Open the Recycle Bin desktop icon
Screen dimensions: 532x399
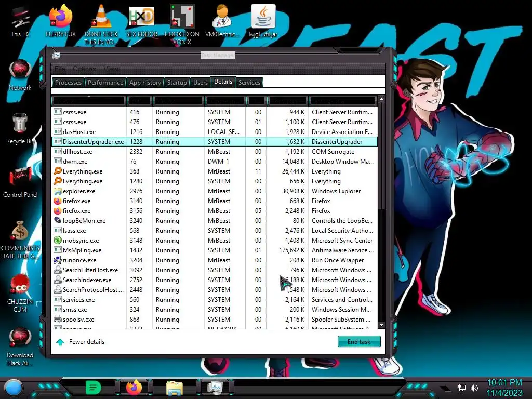click(x=20, y=128)
